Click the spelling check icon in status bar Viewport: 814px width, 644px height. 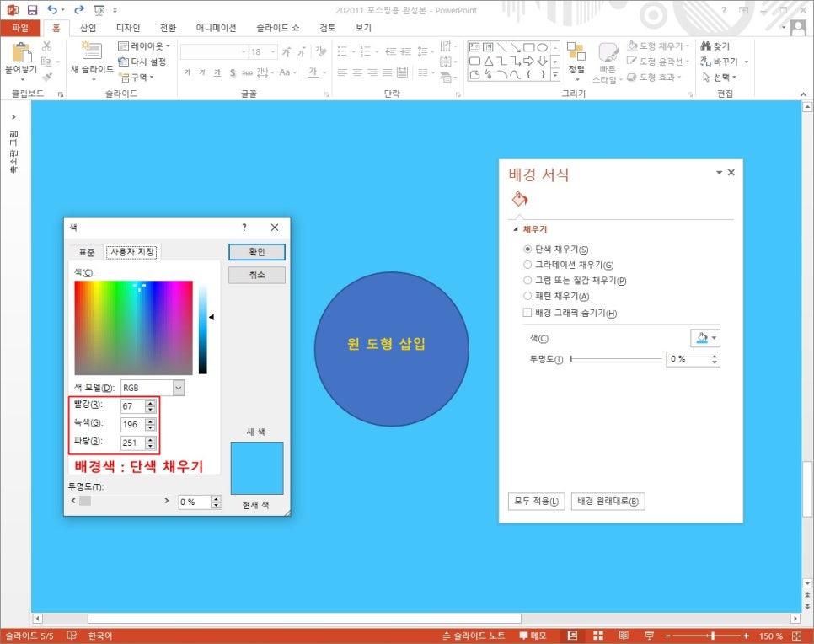72,636
